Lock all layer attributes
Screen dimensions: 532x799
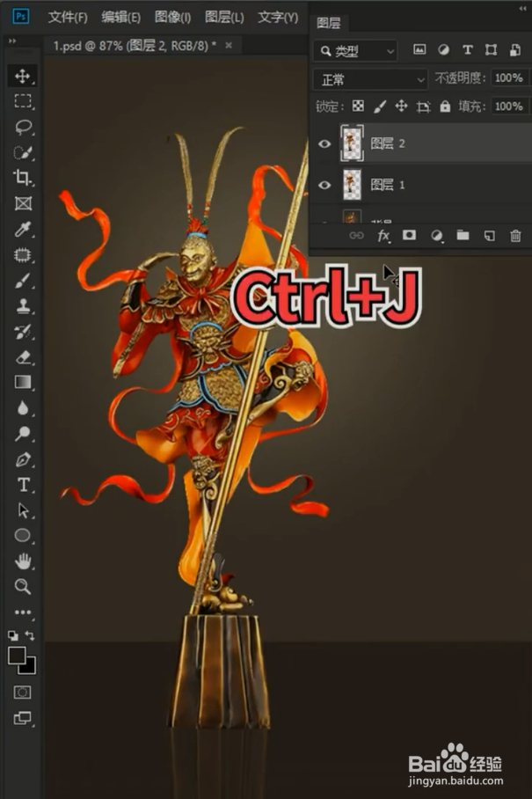[x=445, y=106]
